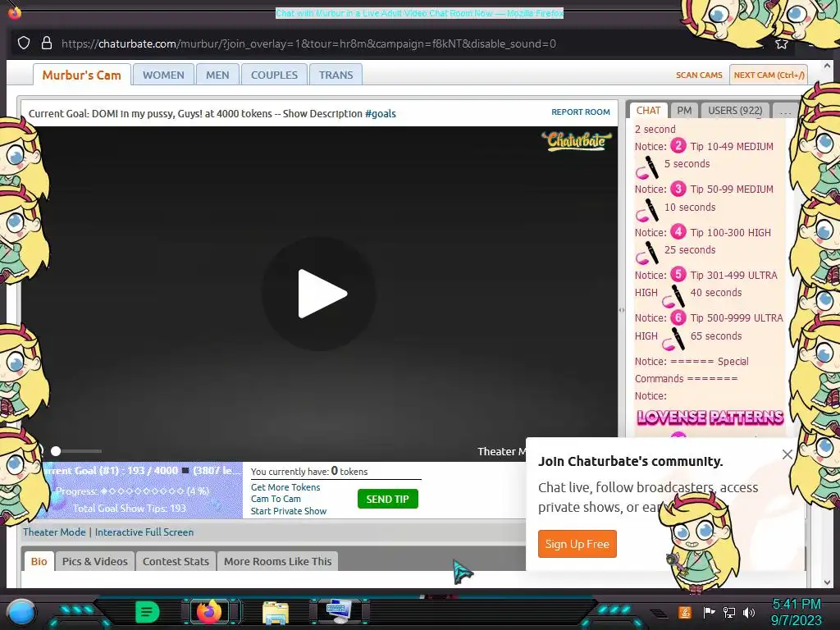Click the page scrollbar down arrow
Viewport: 840px width, 630px height.
[827, 582]
